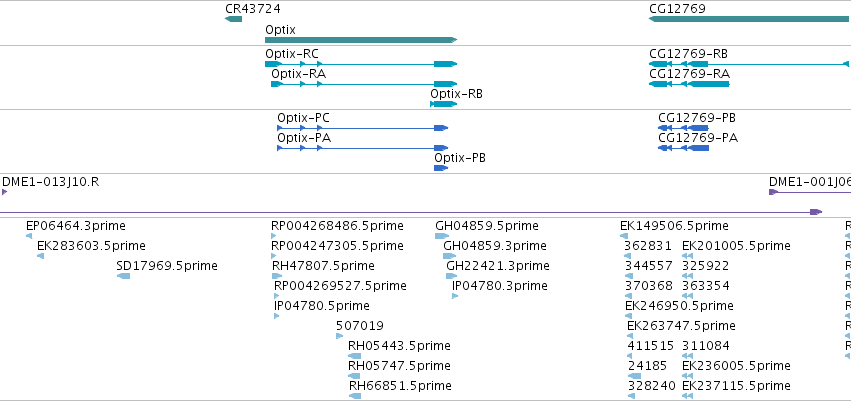Open the RP004268486.5prime label
This screenshot has width=851, height=401.
337,226
